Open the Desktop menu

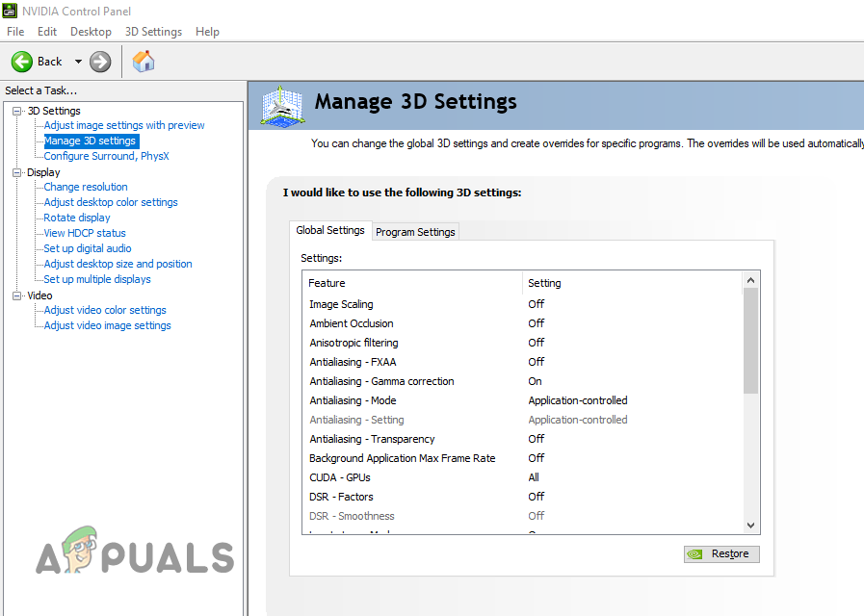(91, 32)
